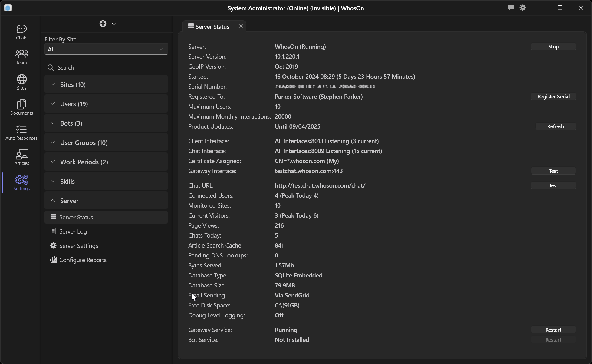592x364 pixels.
Task: Expand the Skills group
Action: [x=106, y=181]
